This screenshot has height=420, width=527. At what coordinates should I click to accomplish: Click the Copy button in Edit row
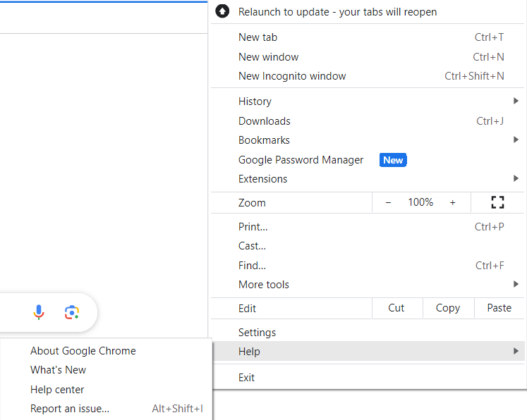(x=447, y=308)
